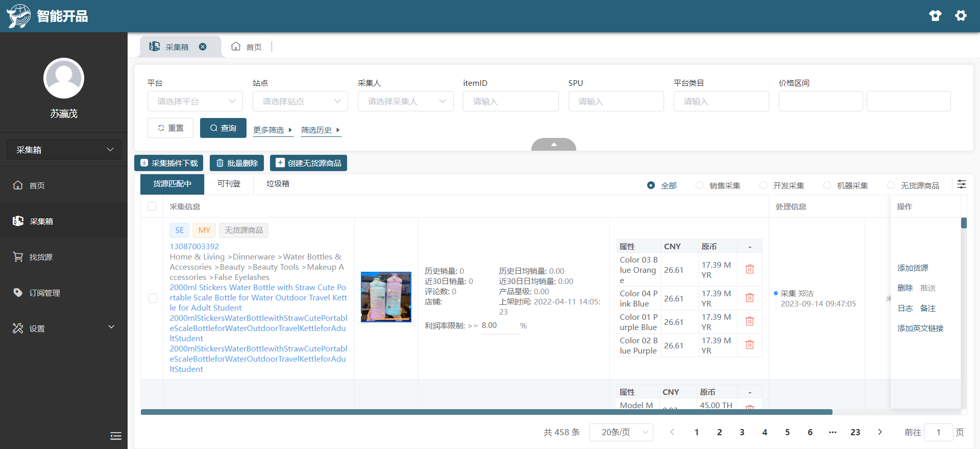
Task: Click 添加英文链接 action link
Action: (920, 328)
